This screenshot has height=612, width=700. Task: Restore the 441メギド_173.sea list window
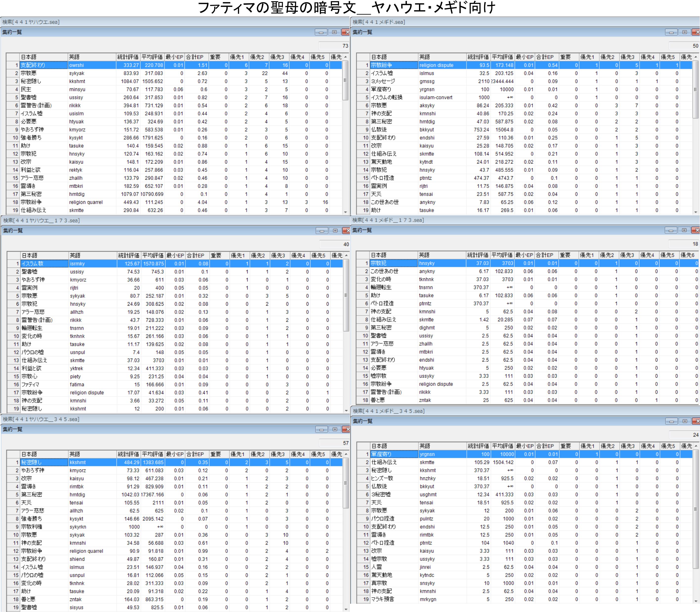(x=684, y=231)
